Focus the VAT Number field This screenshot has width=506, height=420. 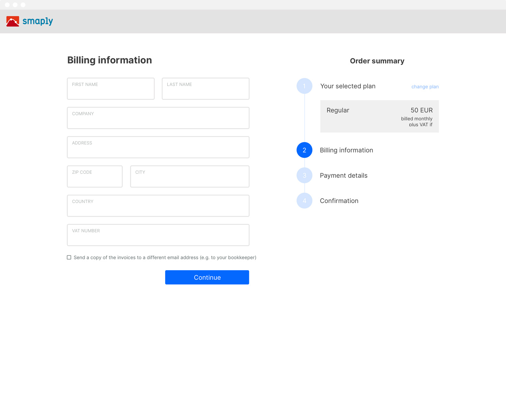(x=158, y=235)
